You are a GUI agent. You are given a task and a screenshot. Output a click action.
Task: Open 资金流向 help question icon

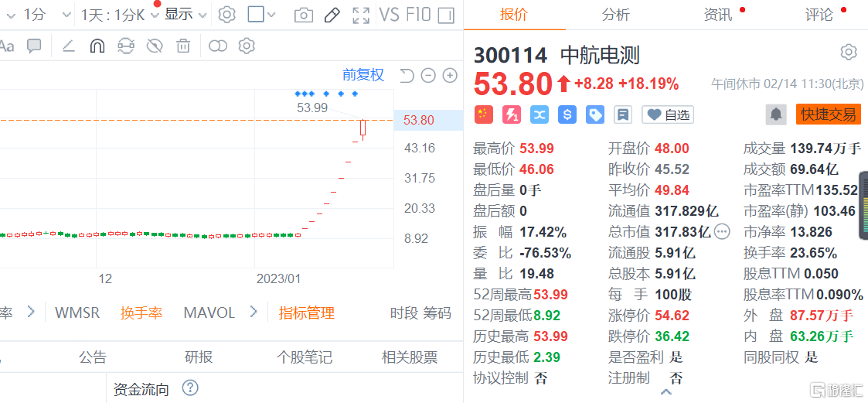pyautogui.click(x=190, y=388)
